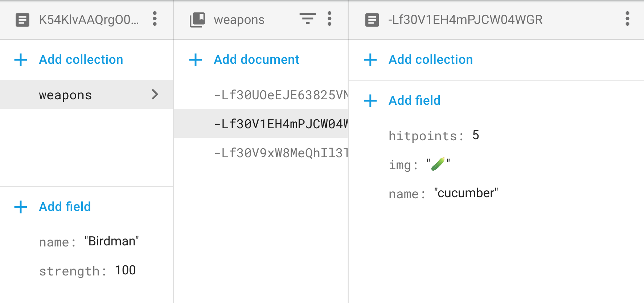Expand the weapons collection chevron
Viewport: 644px width, 303px height.
pos(155,94)
